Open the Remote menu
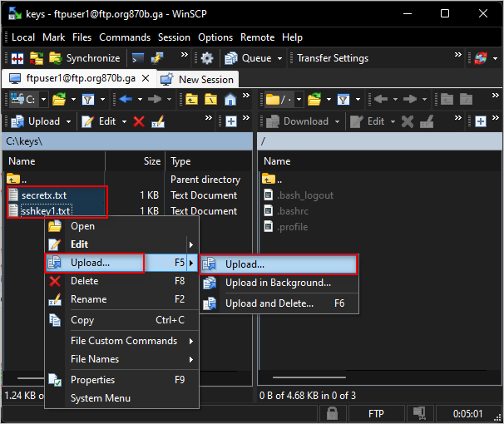Image resolution: width=504 pixels, height=424 pixels. pos(258,37)
